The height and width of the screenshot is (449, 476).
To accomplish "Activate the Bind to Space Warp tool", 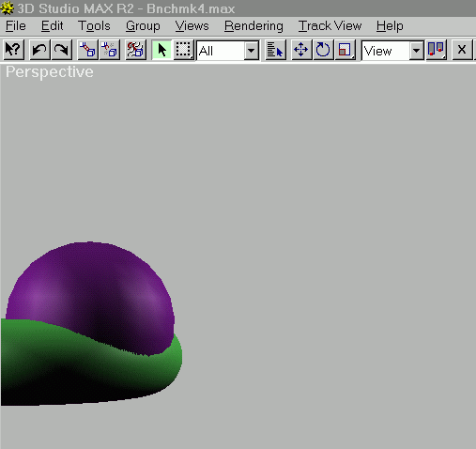I will (135, 50).
